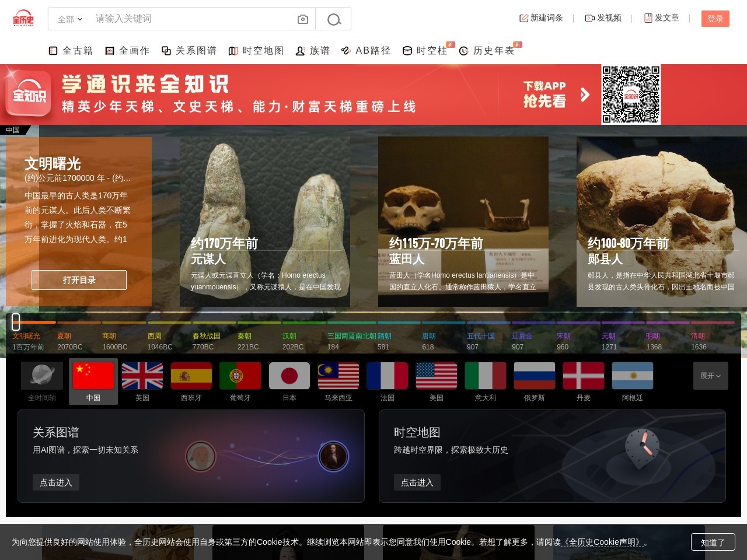
Task: Click the timeline slider handle
Action: (x=16, y=321)
